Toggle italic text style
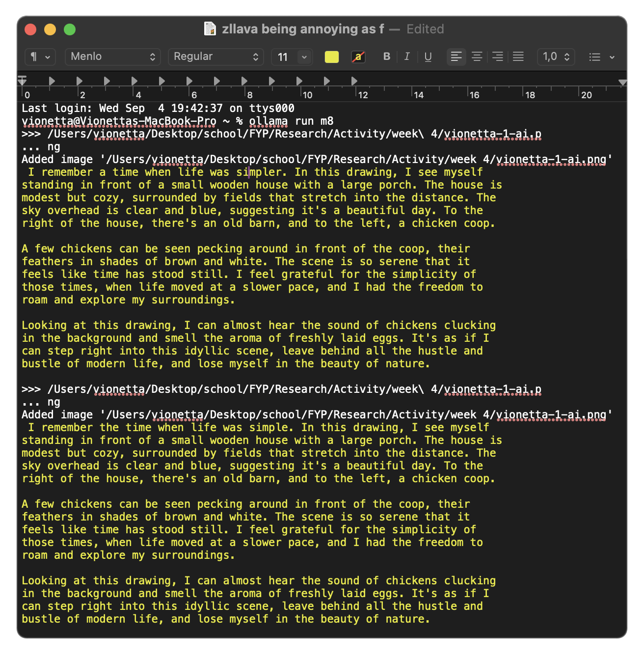The width and height of the screenshot is (644, 658). (x=407, y=57)
